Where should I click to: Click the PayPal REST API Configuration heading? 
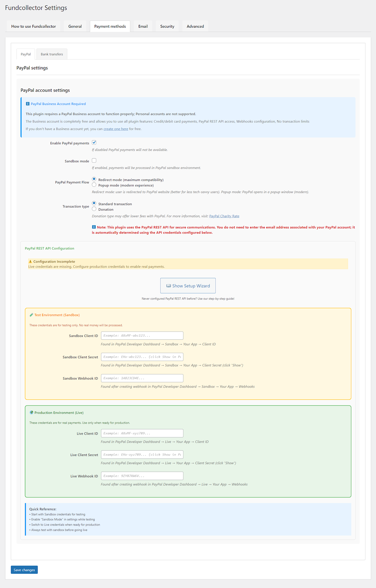(50, 249)
